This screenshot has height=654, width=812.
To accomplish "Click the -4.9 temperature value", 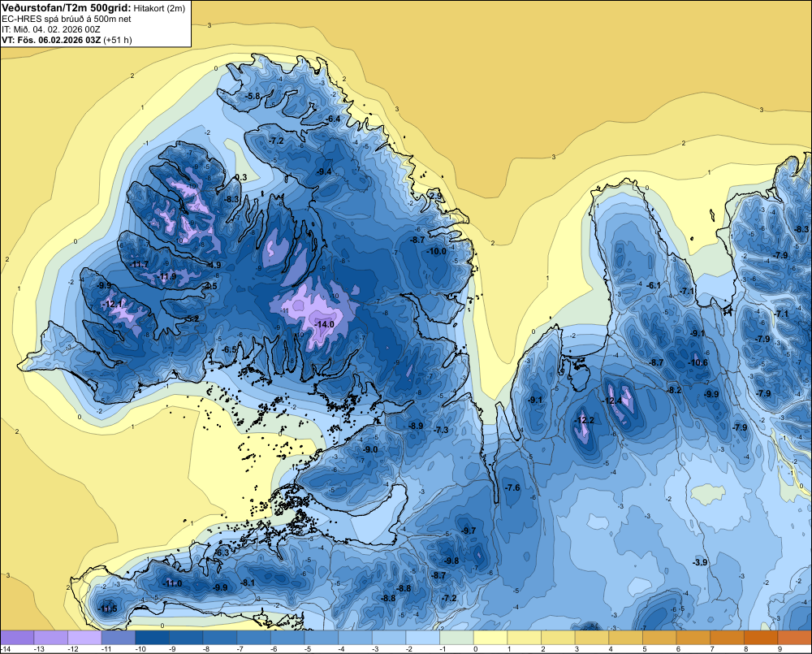I will pos(213,265).
